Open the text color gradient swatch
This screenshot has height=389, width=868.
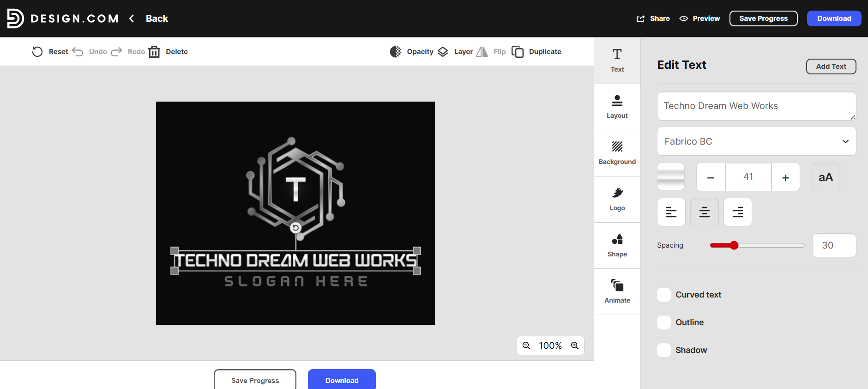pyautogui.click(x=671, y=177)
